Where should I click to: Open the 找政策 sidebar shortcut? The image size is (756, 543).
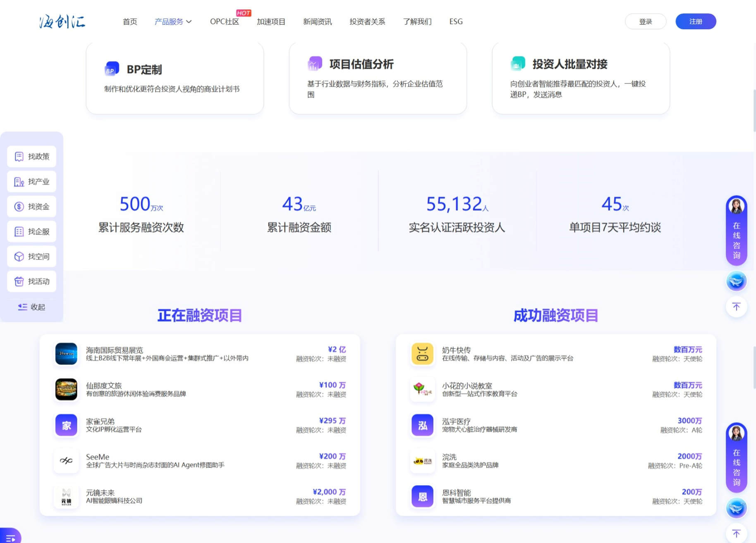coord(32,157)
